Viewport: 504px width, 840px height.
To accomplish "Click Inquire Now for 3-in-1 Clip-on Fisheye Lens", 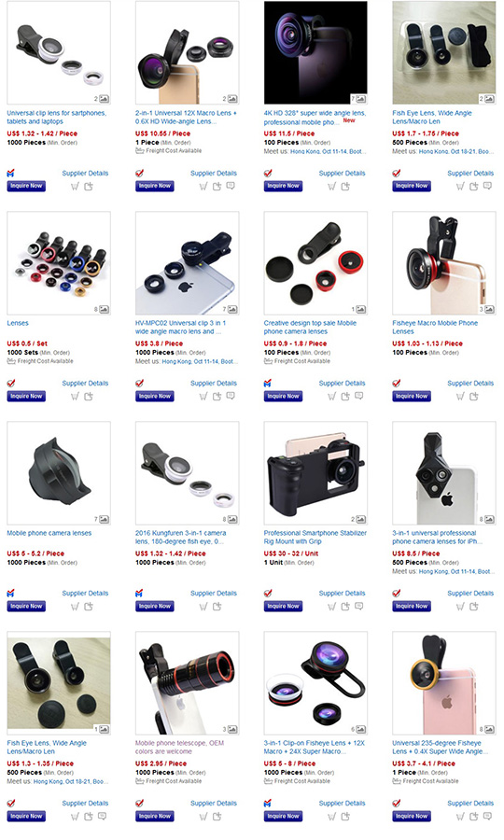I will pos(284,817).
